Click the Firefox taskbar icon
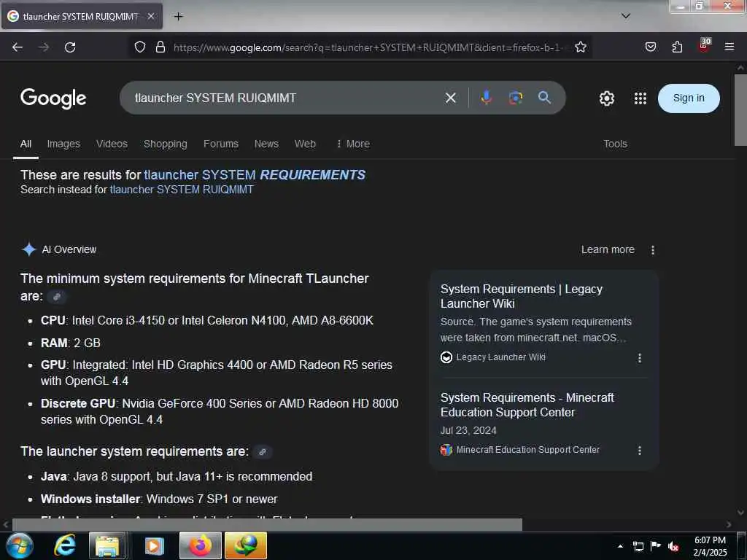The image size is (747, 560). (201, 545)
